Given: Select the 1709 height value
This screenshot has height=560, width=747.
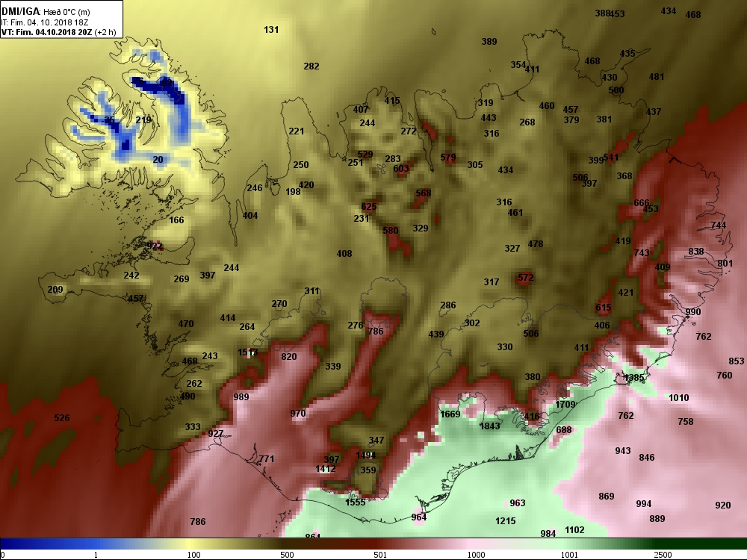Looking at the screenshot, I should pos(565,404).
